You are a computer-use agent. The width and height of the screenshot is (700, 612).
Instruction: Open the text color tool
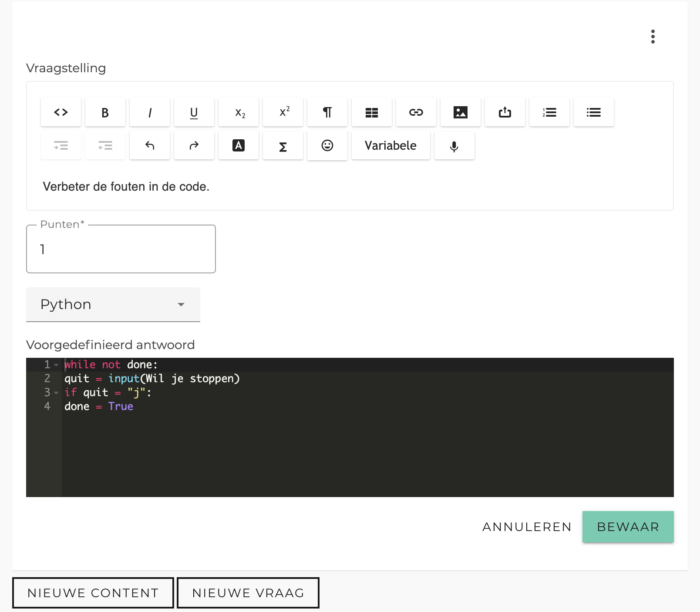click(239, 145)
